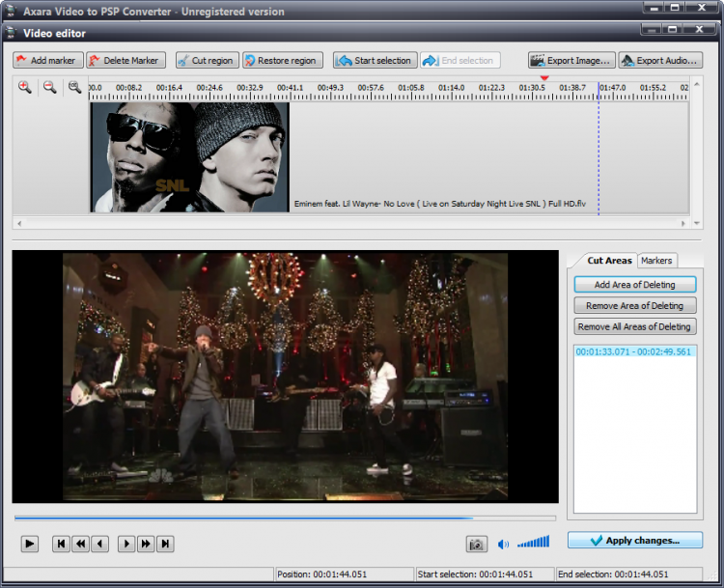This screenshot has width=724, height=588.
Task: Click the Cut region button
Action: 207,60
